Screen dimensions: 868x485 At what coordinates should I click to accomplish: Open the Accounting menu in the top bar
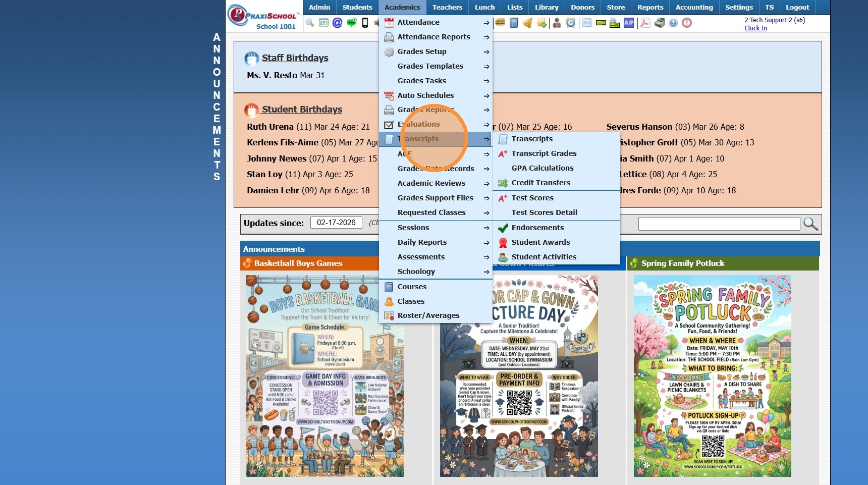[x=694, y=7]
